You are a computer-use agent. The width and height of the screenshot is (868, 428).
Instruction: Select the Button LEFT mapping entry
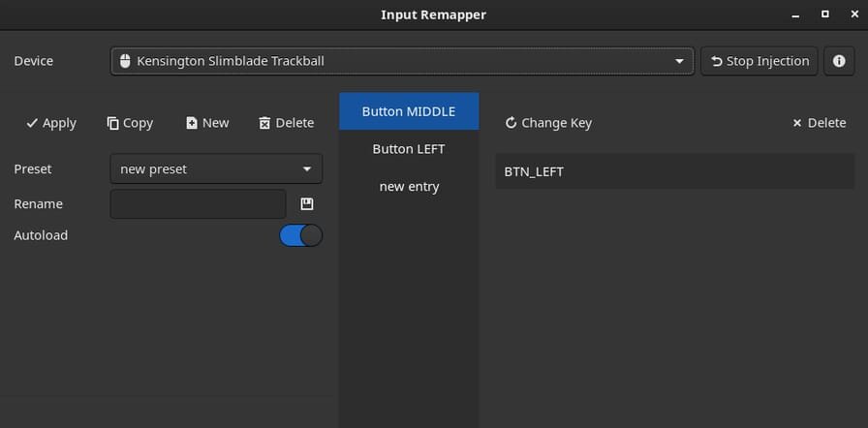point(409,149)
